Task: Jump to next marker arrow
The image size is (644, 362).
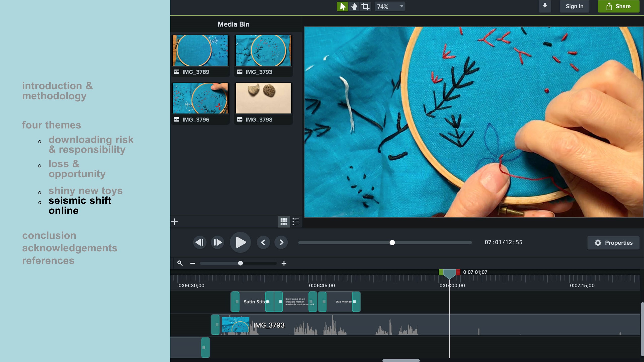Action: coord(281,242)
